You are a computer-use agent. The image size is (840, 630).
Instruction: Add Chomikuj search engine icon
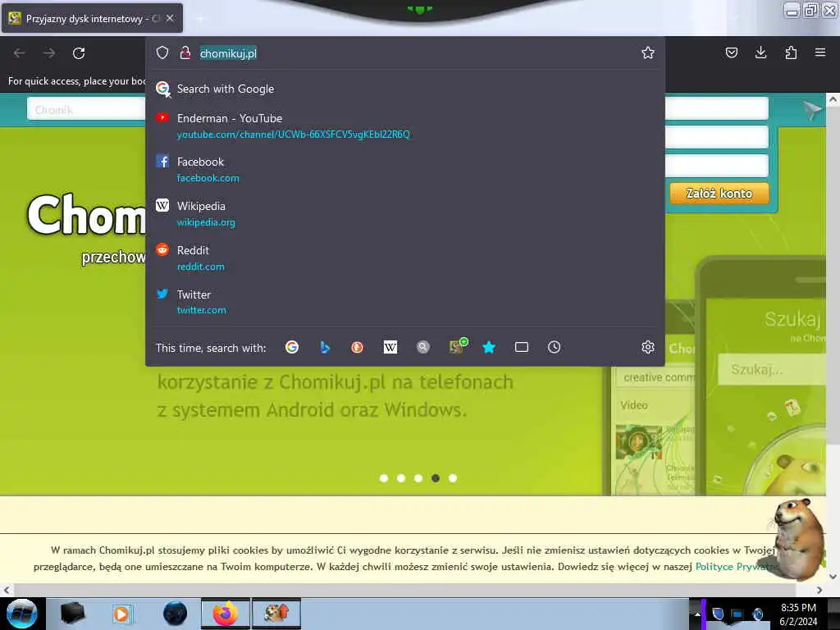458,346
